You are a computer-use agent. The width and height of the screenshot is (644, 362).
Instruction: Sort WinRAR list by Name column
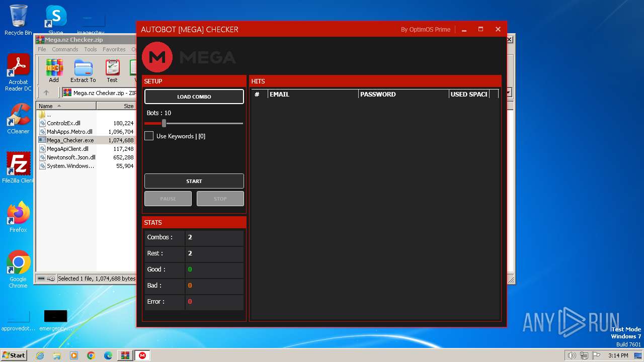66,106
